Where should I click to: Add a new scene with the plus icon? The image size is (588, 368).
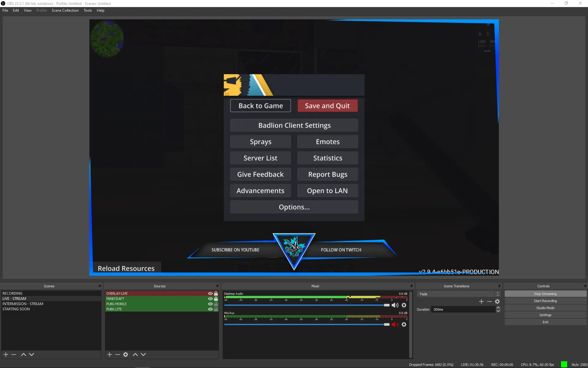click(6, 355)
